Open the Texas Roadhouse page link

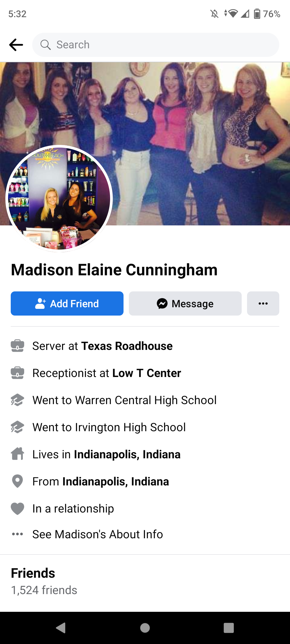pyautogui.click(x=127, y=346)
